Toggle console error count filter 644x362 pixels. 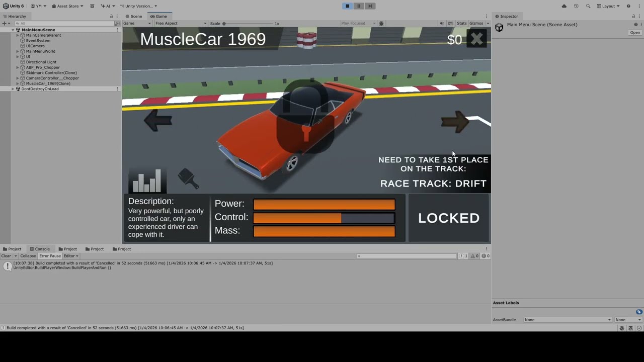(486, 256)
